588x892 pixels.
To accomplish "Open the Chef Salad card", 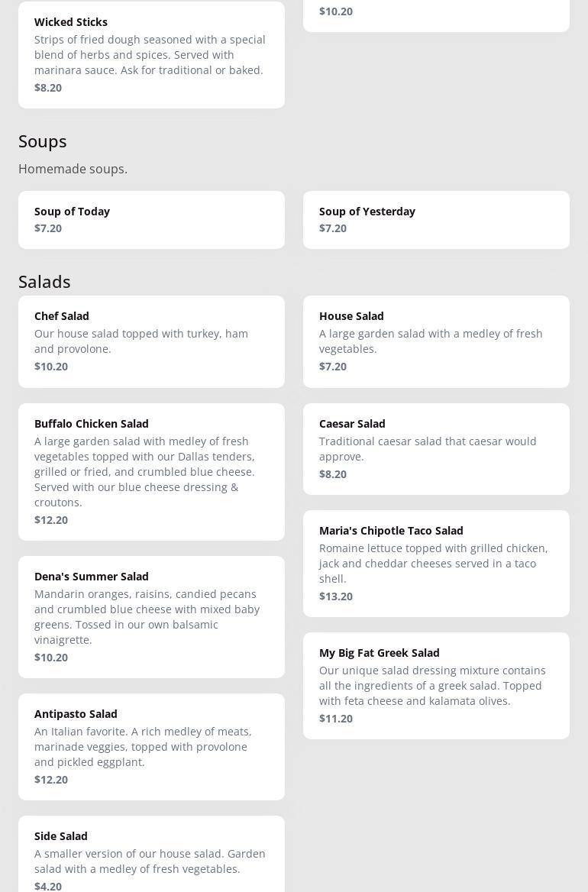I will coord(151,341).
